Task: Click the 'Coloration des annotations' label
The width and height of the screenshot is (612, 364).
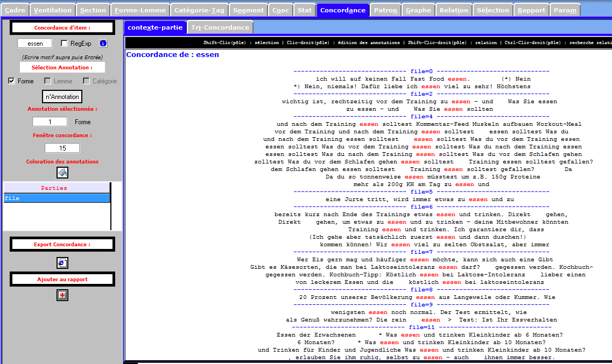Action: tap(62, 161)
